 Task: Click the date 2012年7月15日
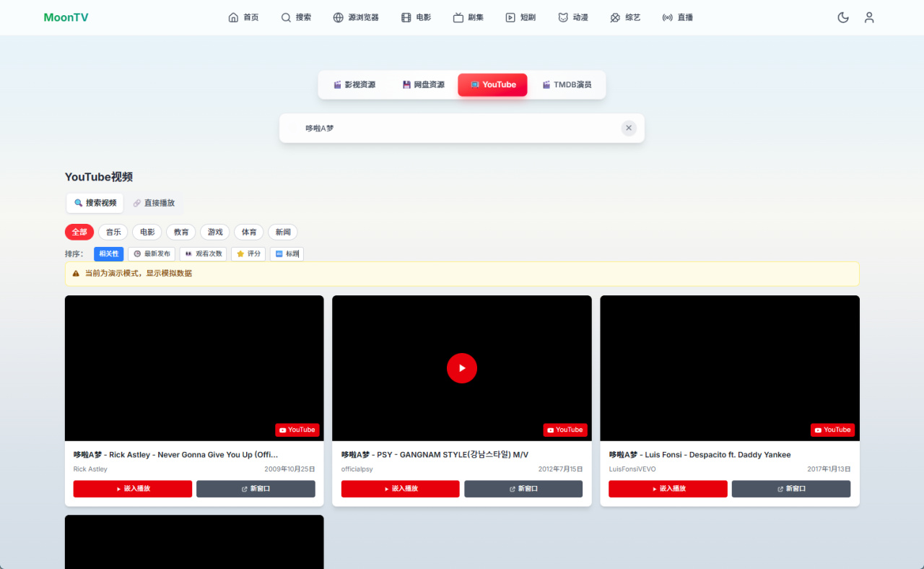[x=560, y=469]
